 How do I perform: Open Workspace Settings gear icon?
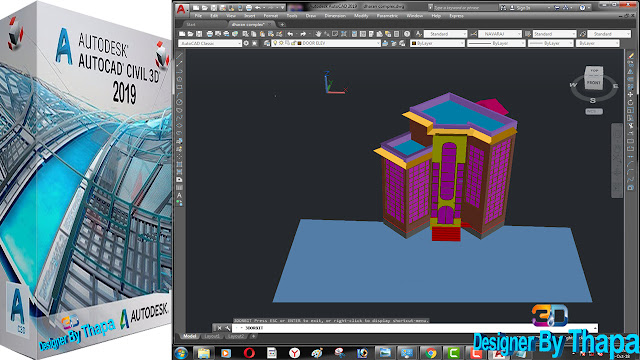pos(246,43)
